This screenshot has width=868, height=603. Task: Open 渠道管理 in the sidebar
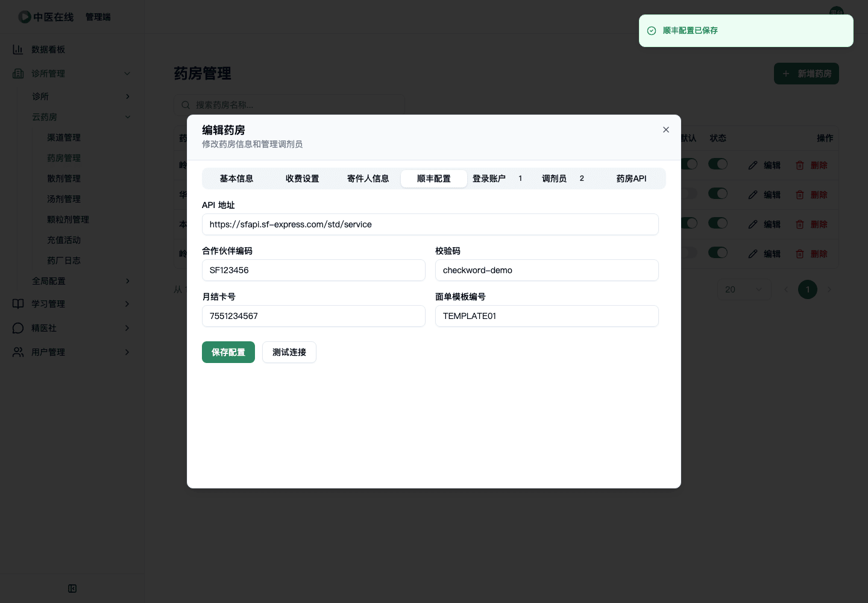coord(64,137)
